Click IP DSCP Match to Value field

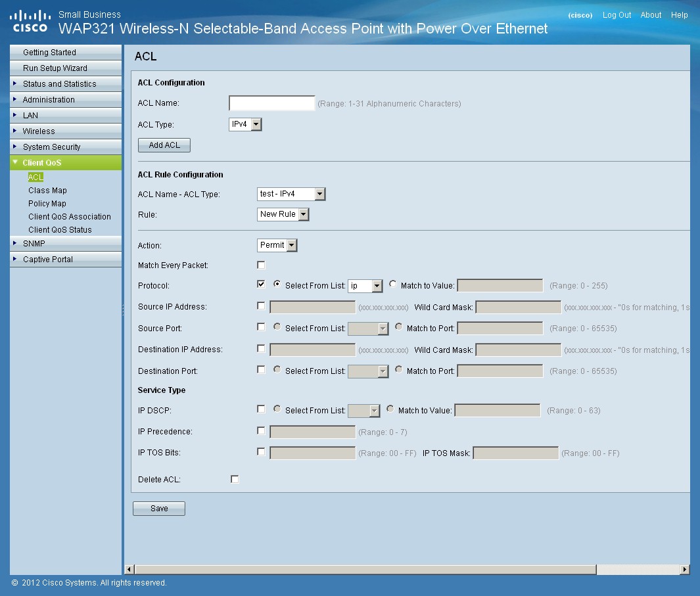pos(498,411)
